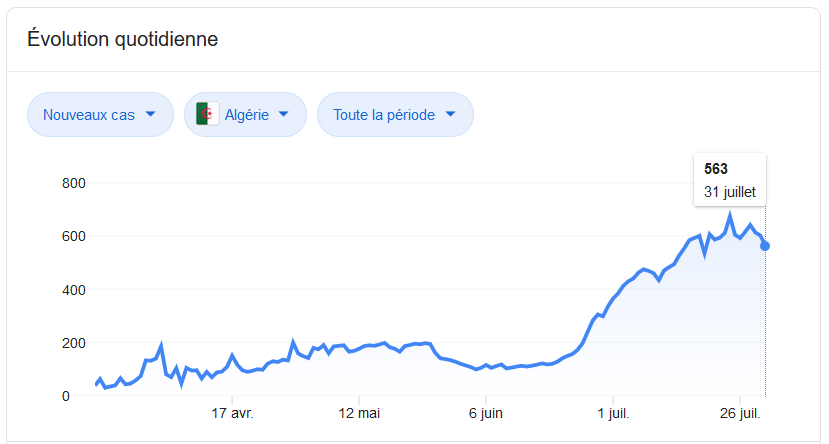This screenshot has height=444, width=829.
Task: Expand the Algérie country selector
Action: coord(246,114)
